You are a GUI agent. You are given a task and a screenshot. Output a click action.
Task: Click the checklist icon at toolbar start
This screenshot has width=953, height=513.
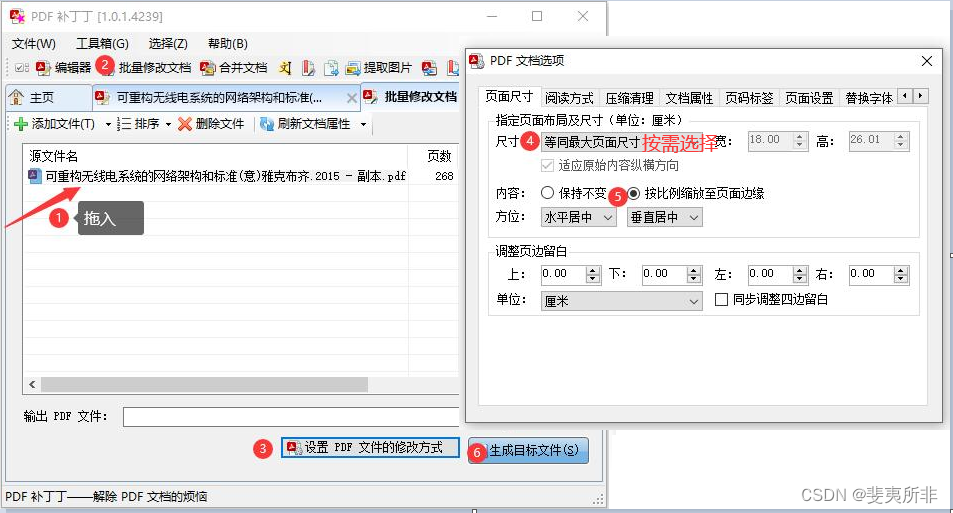click(22, 67)
